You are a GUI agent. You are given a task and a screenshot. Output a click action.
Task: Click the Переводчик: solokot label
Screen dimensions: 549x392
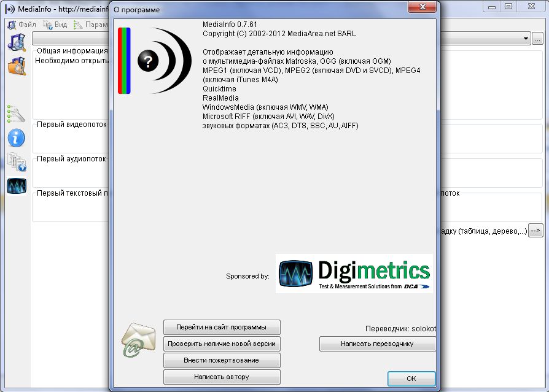coord(400,328)
